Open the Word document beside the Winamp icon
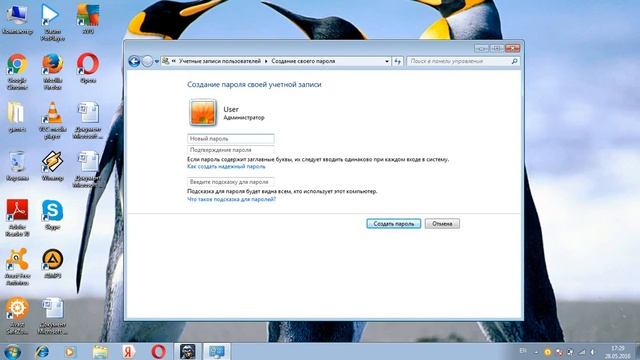The width and height of the screenshot is (640, 360). 88,169
